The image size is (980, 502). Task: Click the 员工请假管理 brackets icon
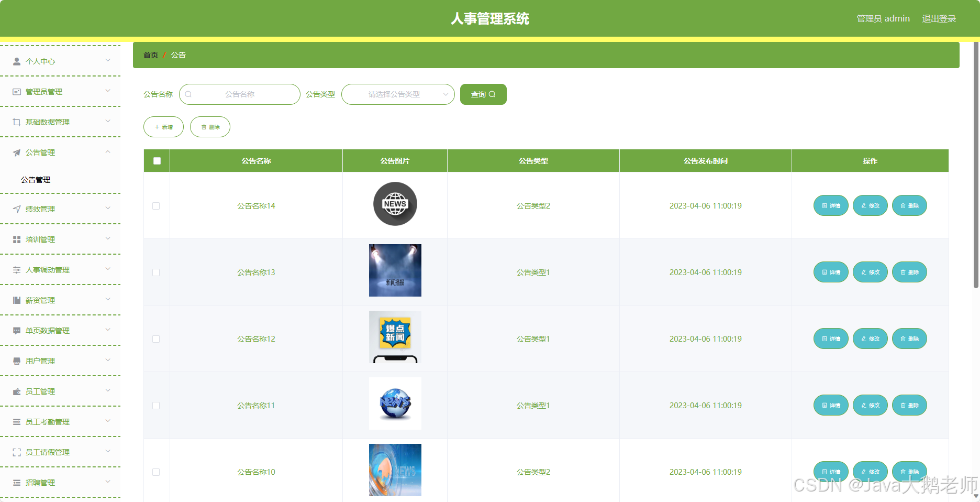(15, 452)
